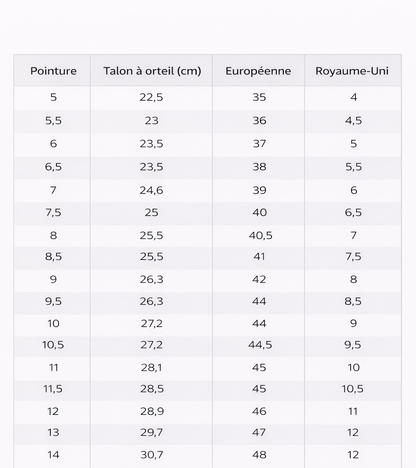Screen dimensions: 416x468
Task: Click the Pointure 8,5 cell
Action: pyautogui.click(x=53, y=257)
